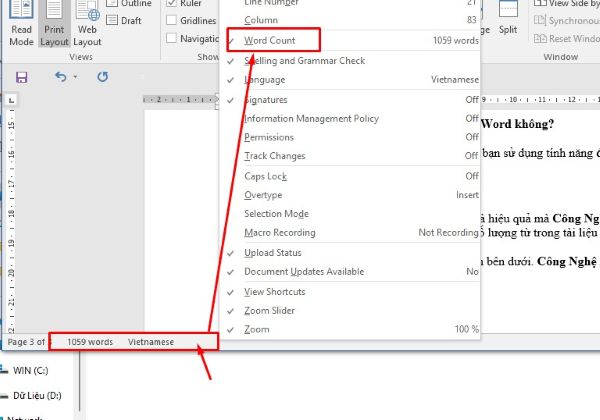The width and height of the screenshot is (600, 420).
Task: Expand the Undo history dropdown arrow
Action: tap(76, 77)
